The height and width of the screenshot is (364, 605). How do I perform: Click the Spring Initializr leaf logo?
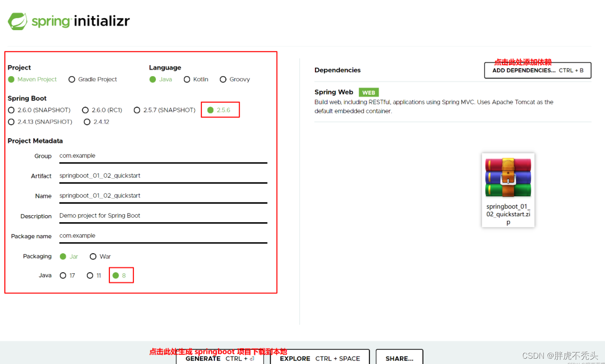click(17, 21)
